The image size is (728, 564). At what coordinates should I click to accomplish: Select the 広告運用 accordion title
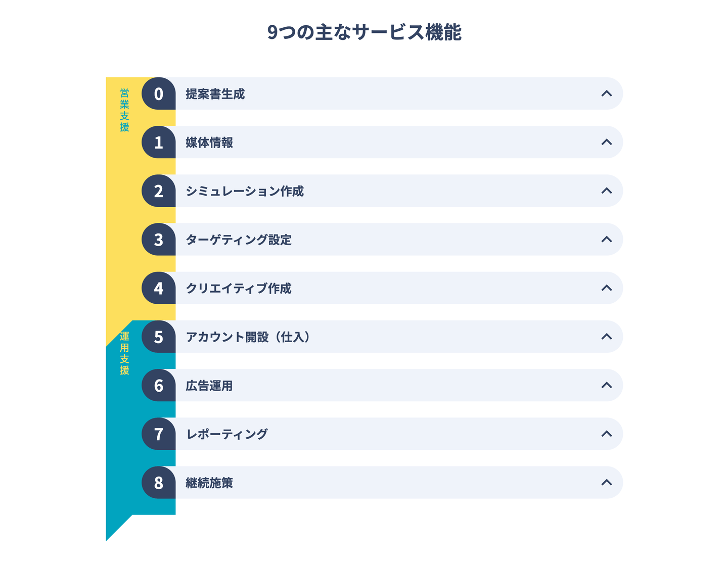click(209, 386)
